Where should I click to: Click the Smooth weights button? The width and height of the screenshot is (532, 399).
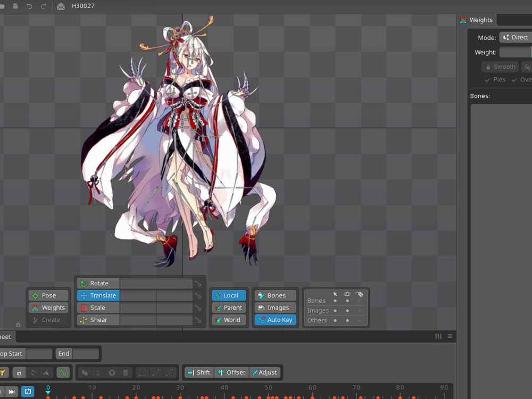coord(500,67)
